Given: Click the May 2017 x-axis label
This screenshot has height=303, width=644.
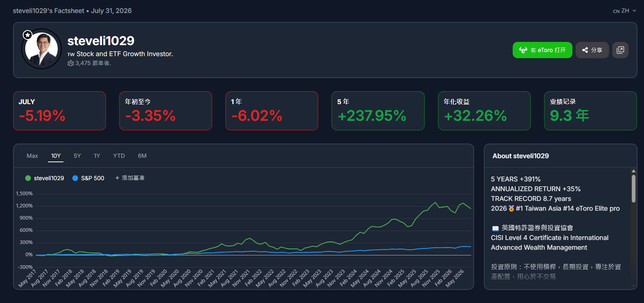Looking at the screenshot, I should pos(28,278).
